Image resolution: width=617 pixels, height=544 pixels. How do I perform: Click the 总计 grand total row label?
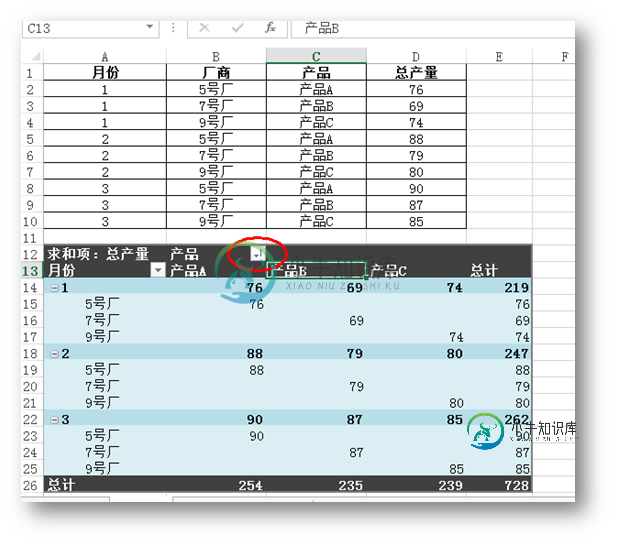pyautogui.click(x=61, y=485)
